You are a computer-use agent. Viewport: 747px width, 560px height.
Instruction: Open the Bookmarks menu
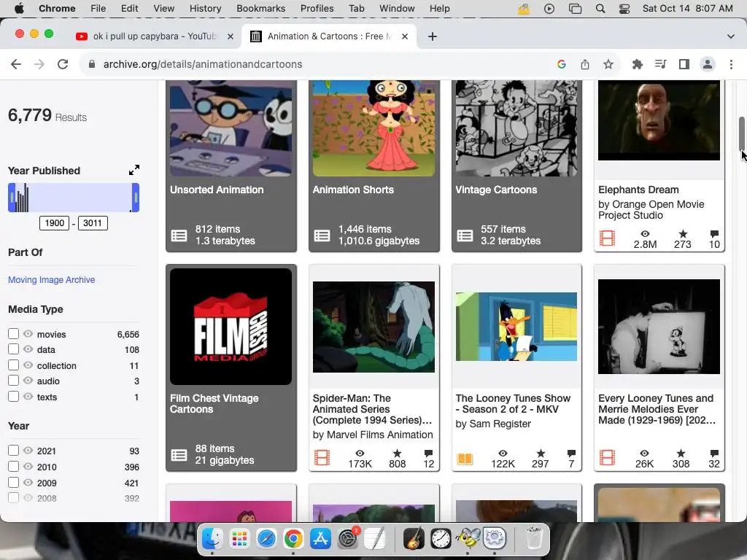click(x=260, y=9)
